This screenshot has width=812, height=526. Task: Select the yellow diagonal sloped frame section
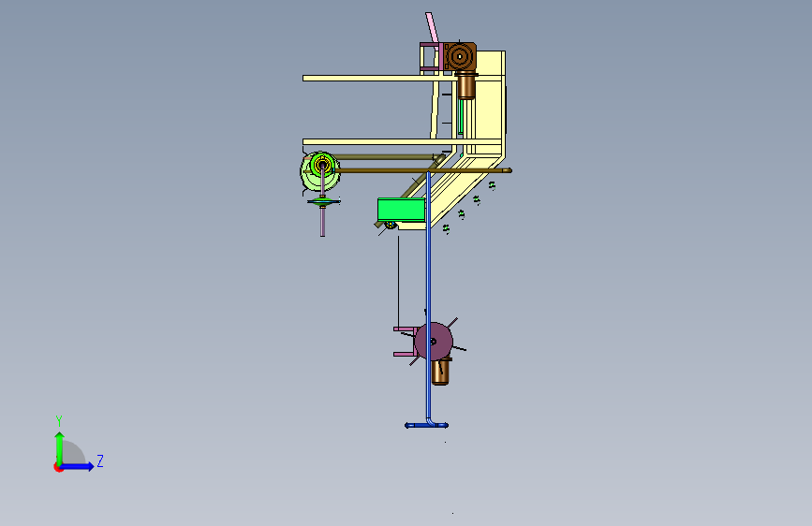tap(456, 194)
